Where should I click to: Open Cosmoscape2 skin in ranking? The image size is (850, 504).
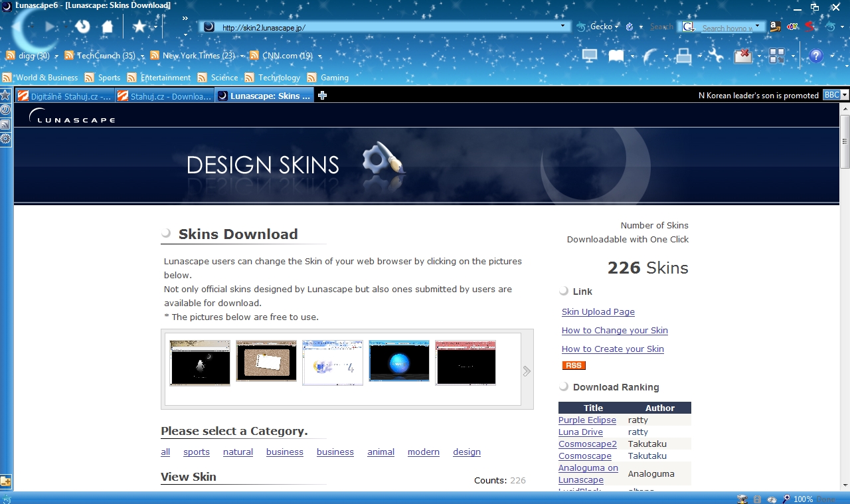[588, 444]
